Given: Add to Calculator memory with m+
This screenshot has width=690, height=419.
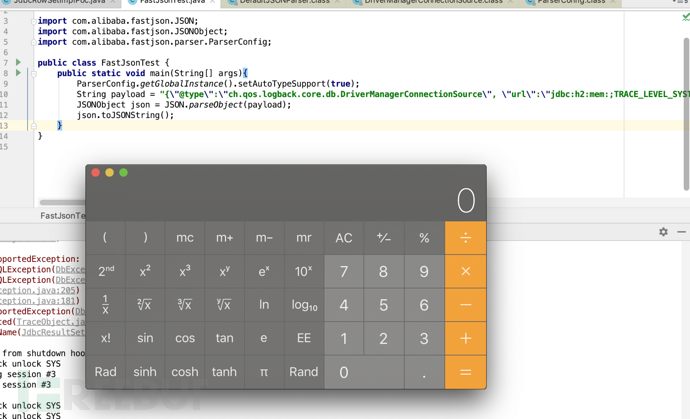Looking at the screenshot, I should (x=224, y=238).
